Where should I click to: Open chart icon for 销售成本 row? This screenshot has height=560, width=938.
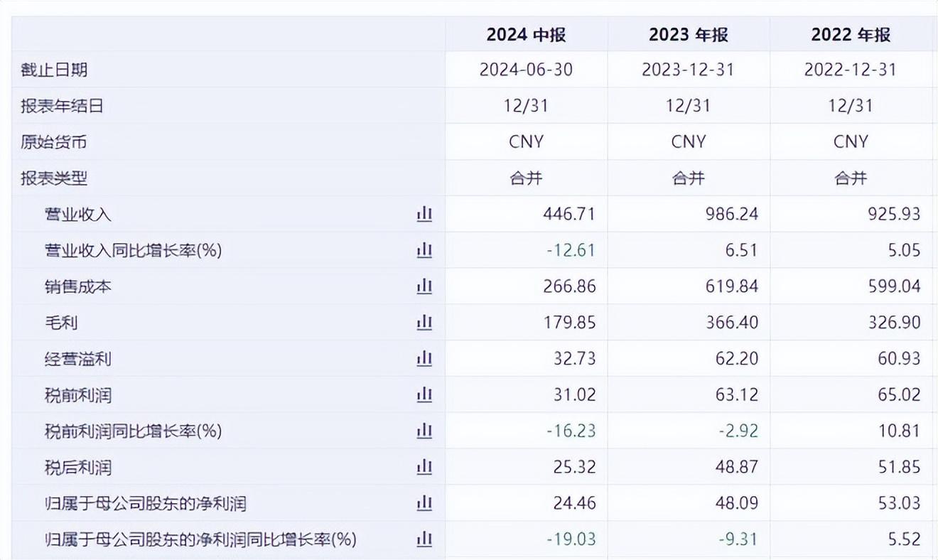pyautogui.click(x=424, y=286)
